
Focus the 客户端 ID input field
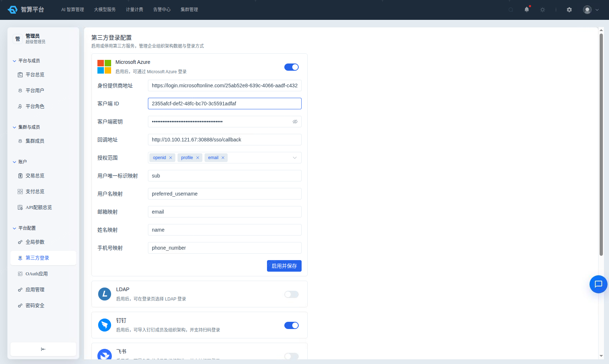click(225, 104)
